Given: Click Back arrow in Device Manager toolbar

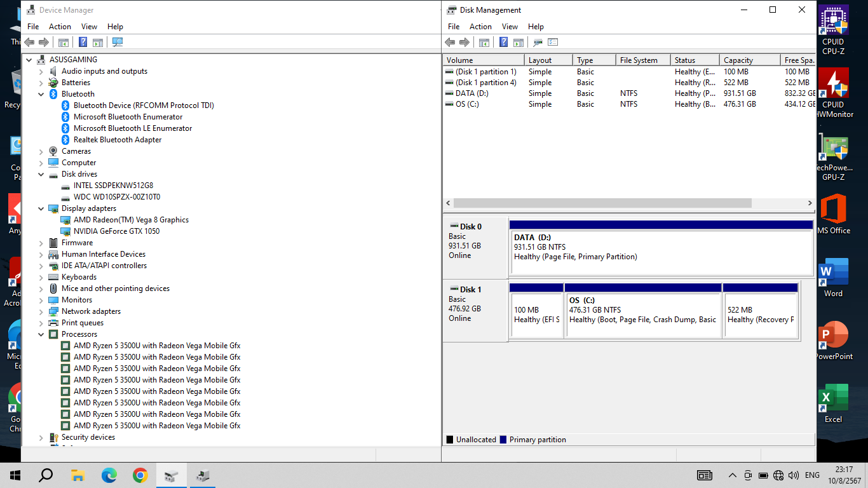Looking at the screenshot, I should click(29, 42).
